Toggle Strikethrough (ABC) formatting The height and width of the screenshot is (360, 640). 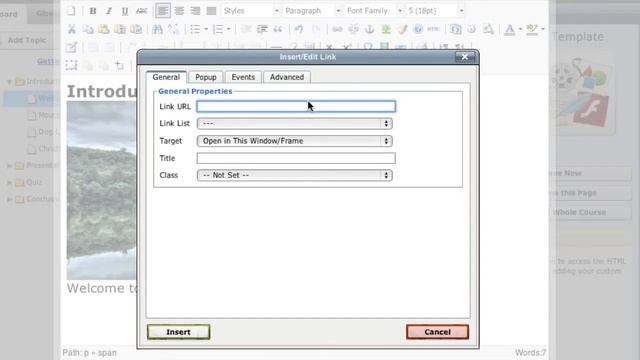point(142,11)
